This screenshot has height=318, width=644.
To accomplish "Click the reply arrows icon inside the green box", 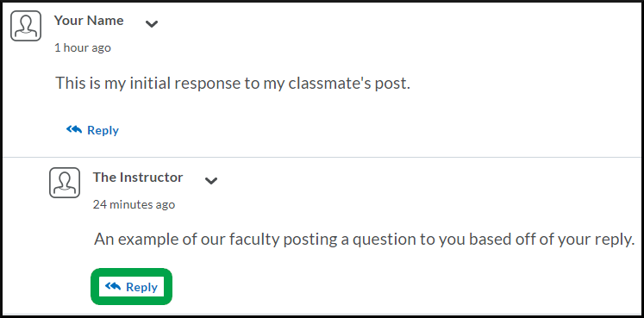I will 113,286.
